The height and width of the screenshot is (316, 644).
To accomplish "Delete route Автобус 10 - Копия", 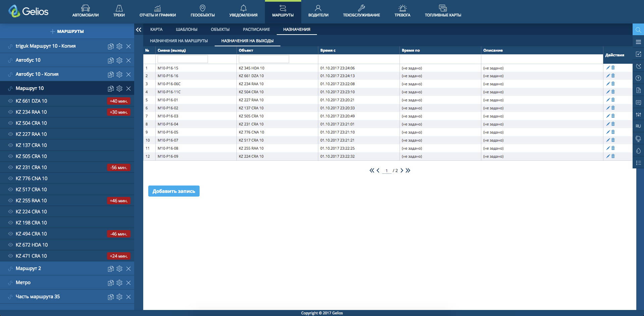I will [128, 74].
